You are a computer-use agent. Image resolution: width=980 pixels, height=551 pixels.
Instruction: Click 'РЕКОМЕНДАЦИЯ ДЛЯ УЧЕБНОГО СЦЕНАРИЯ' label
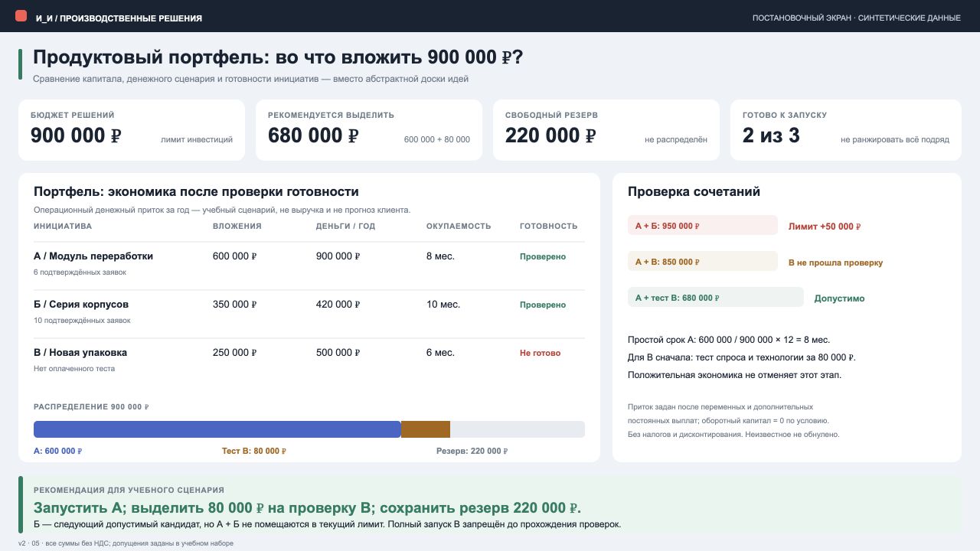(x=129, y=490)
